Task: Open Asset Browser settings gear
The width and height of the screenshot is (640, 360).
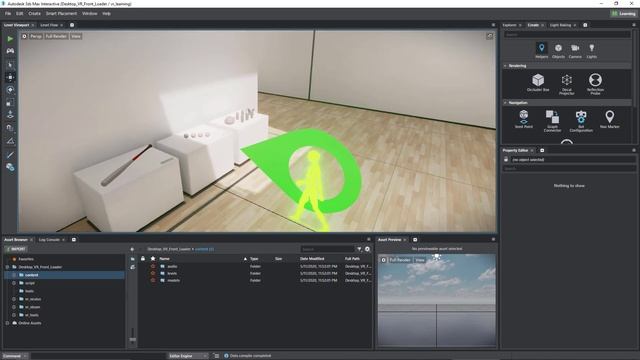Action: click(x=367, y=249)
